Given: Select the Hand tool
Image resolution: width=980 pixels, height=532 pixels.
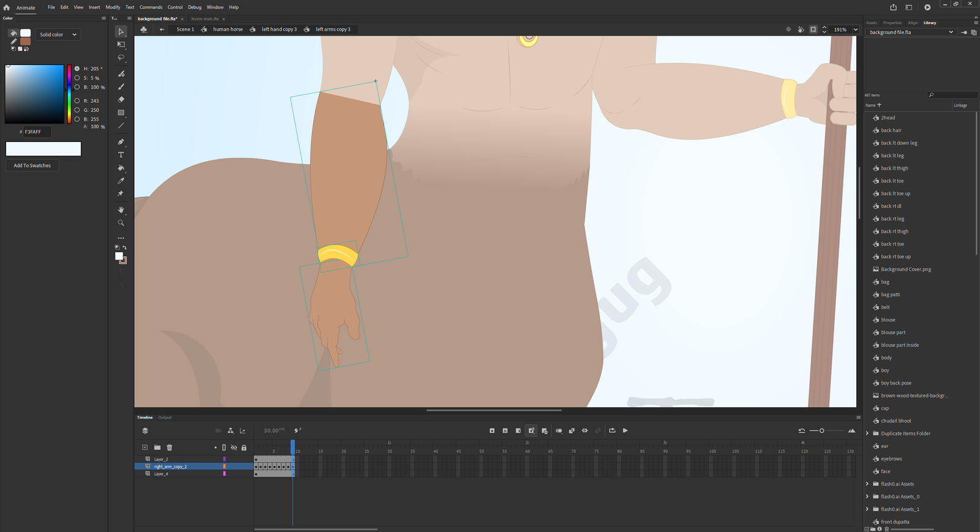Looking at the screenshot, I should tap(121, 210).
